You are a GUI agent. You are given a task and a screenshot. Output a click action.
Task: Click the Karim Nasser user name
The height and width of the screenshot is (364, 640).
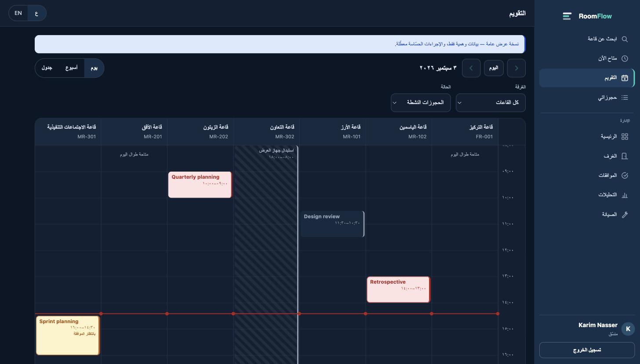pos(598,325)
